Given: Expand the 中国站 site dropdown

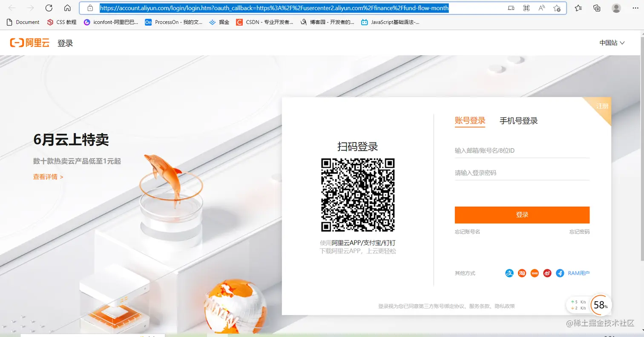Looking at the screenshot, I should tap(612, 43).
